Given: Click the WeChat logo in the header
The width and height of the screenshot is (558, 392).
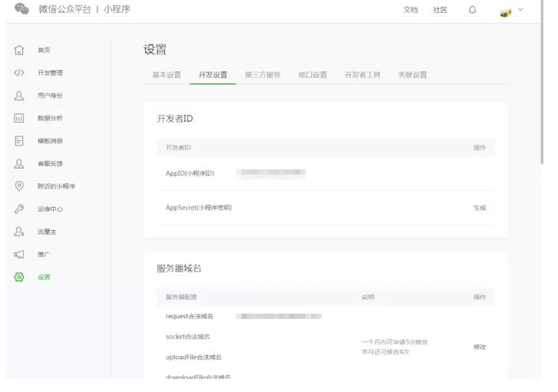Looking at the screenshot, I should (21, 8).
